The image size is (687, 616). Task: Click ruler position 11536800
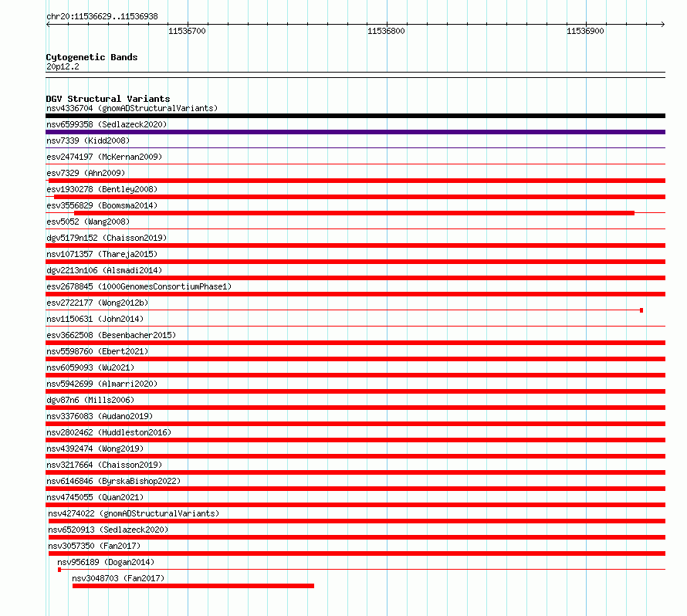pyautogui.click(x=386, y=31)
